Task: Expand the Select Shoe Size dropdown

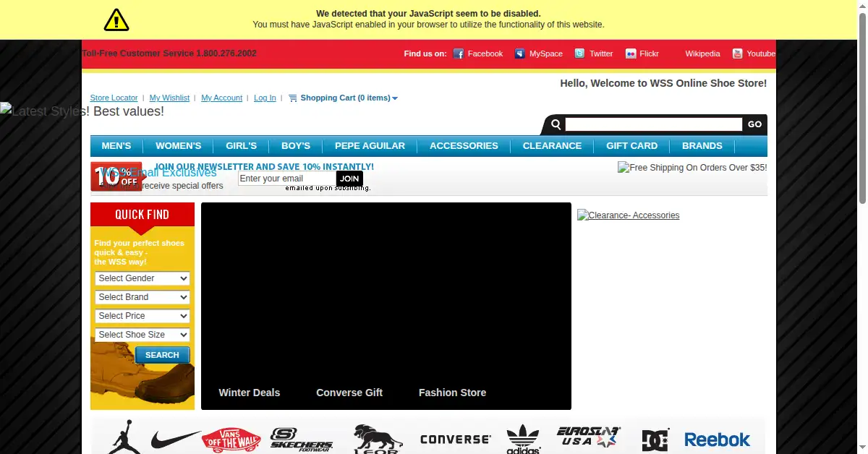Action: tap(142, 335)
